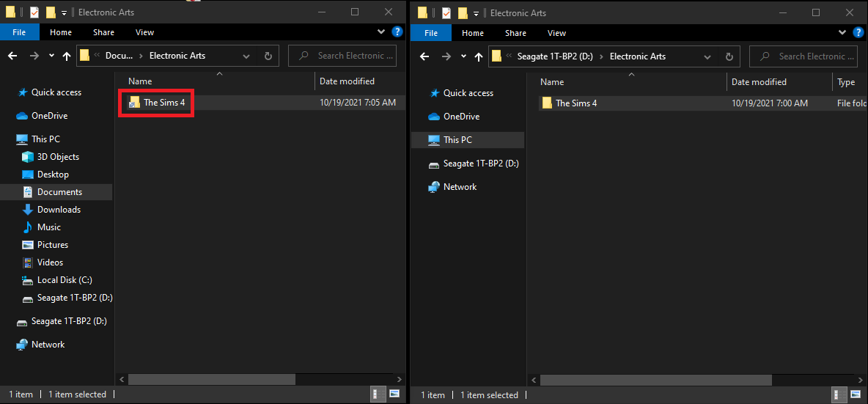Screen dimensions: 868x404
Task: Select Quick access in right window sidebar
Action: [x=468, y=93]
